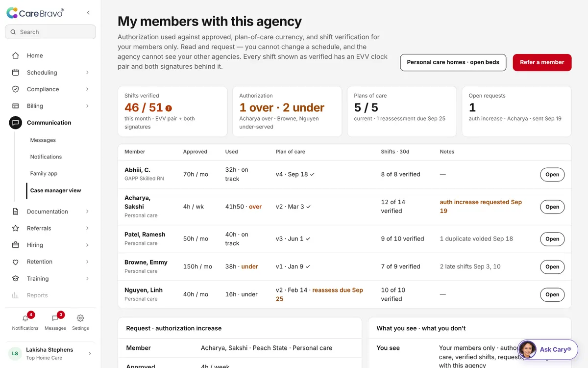Screen dimensions: 588x368
Task: Click the search magnifier icon
Action: tap(13, 32)
